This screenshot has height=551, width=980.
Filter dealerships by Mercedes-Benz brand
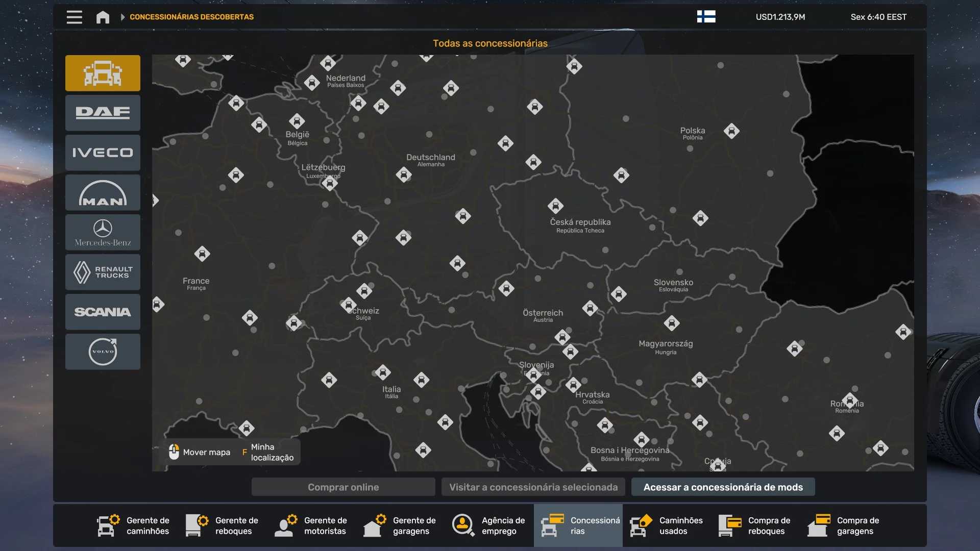pyautogui.click(x=103, y=232)
